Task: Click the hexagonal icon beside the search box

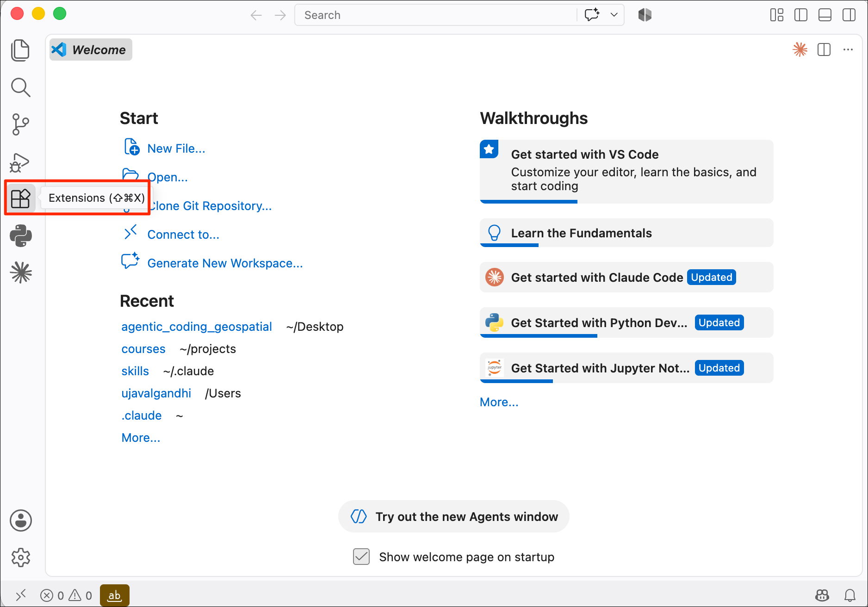Action: (x=645, y=15)
